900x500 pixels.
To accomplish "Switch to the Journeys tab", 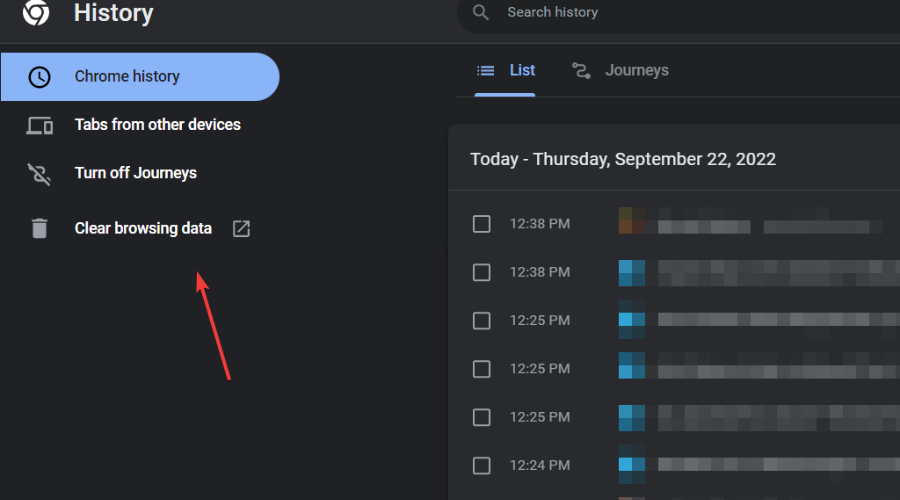I will (x=636, y=71).
